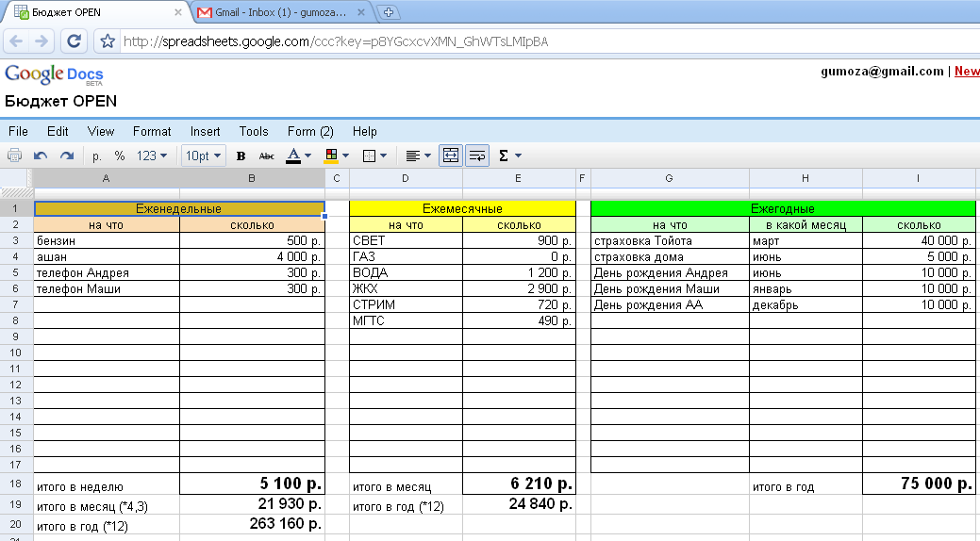Open the 10pt font size dropdown
This screenshot has width=980, height=541.
tap(204, 156)
